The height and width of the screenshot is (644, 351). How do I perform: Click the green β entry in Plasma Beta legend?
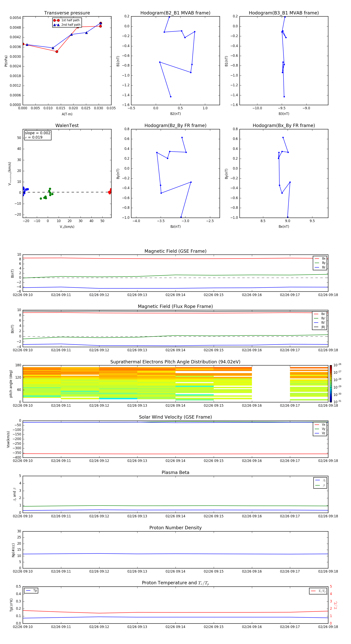320,485
